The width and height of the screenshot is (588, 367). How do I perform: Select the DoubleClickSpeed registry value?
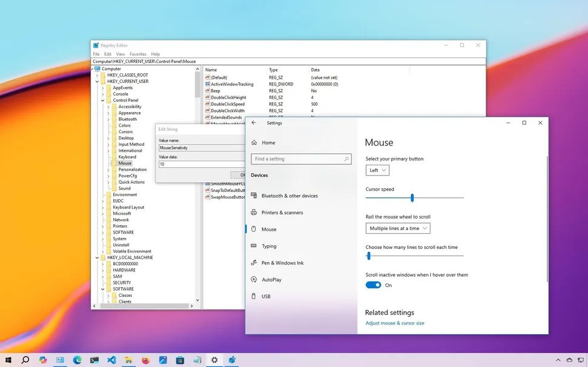pos(227,104)
